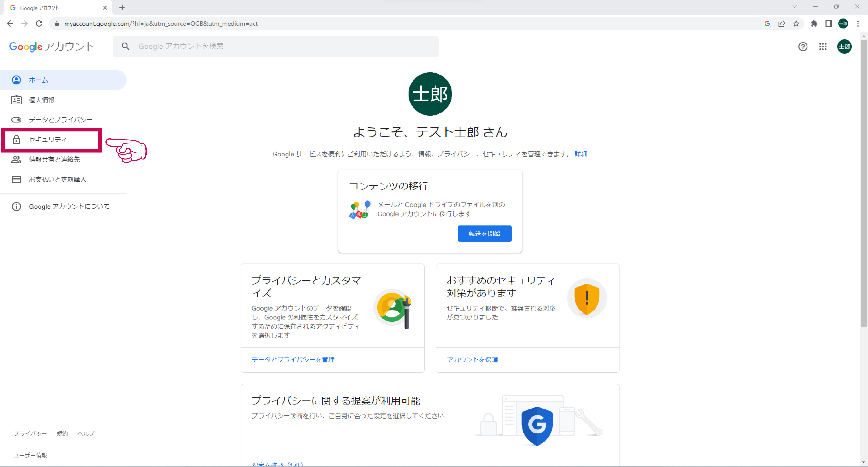This screenshot has height=467, width=868.
Task: Open the tab search chevron dropdown
Action: tap(795, 6)
